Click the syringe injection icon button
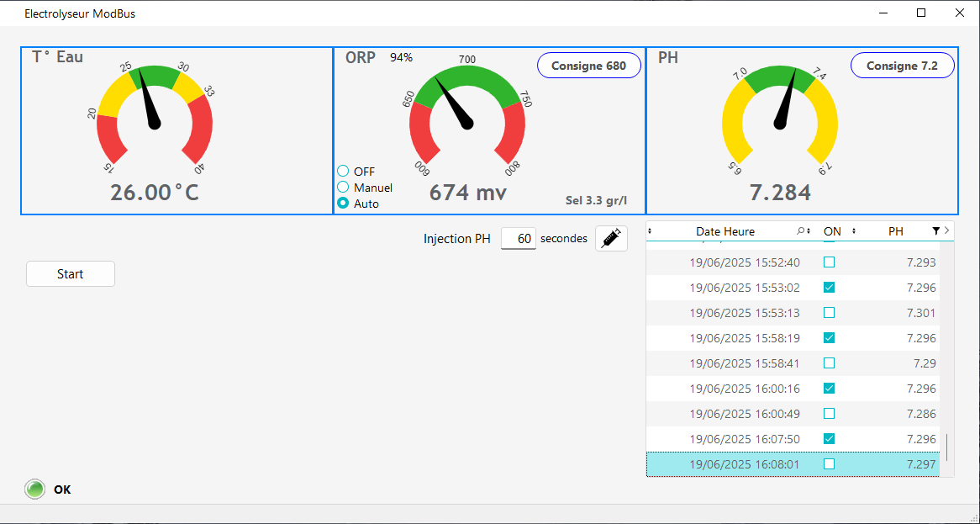980x524 pixels. point(611,239)
